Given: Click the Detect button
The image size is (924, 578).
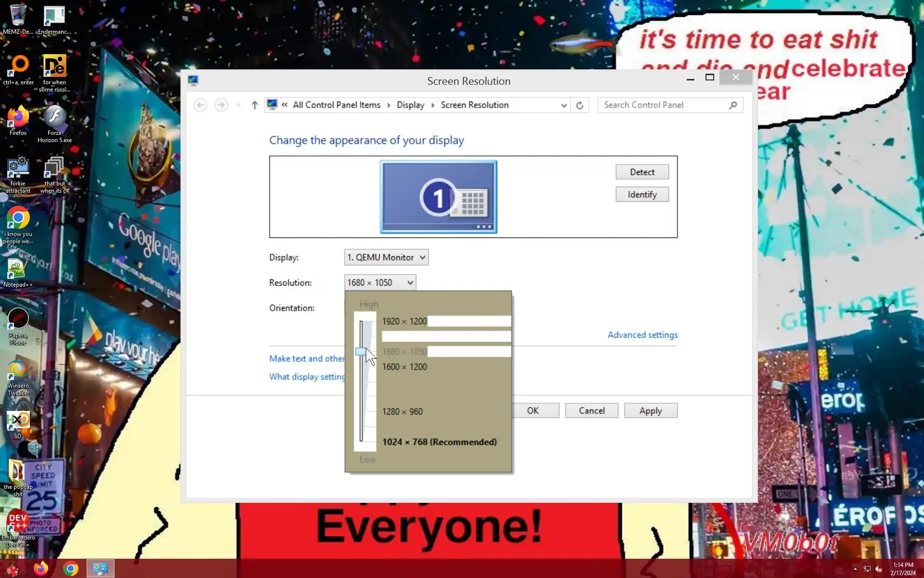Looking at the screenshot, I should pyautogui.click(x=642, y=172).
